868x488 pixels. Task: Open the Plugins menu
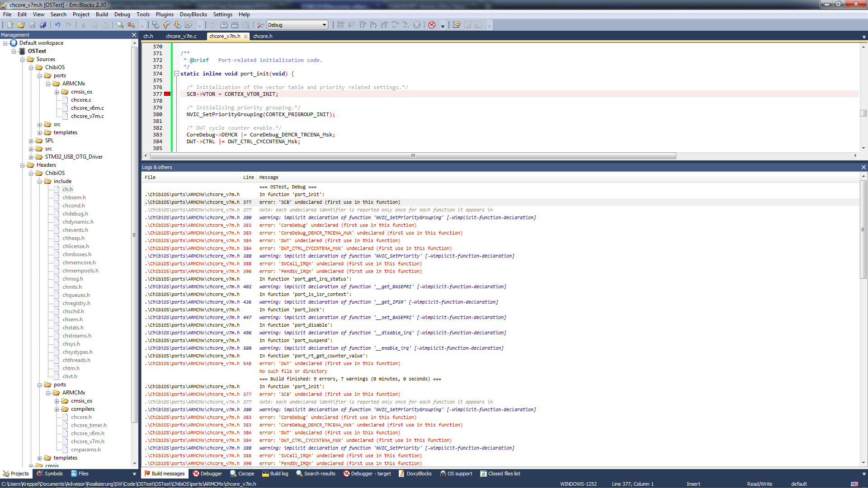click(x=165, y=14)
